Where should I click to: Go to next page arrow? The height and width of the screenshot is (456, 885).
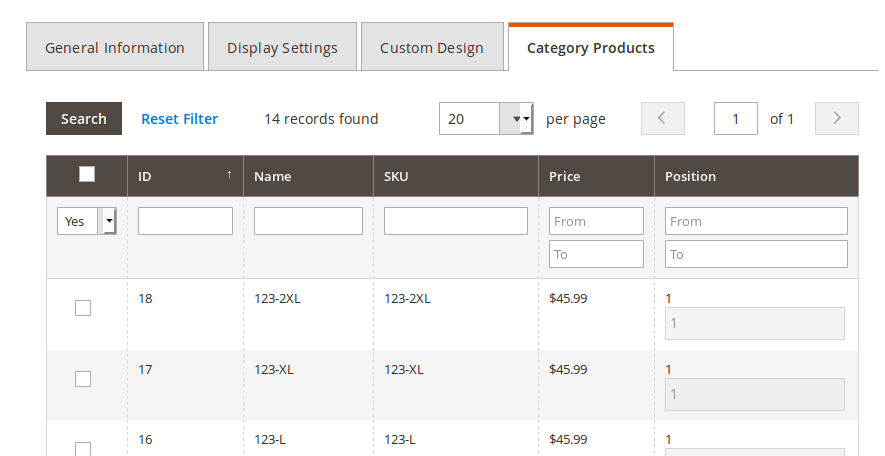coord(836,119)
